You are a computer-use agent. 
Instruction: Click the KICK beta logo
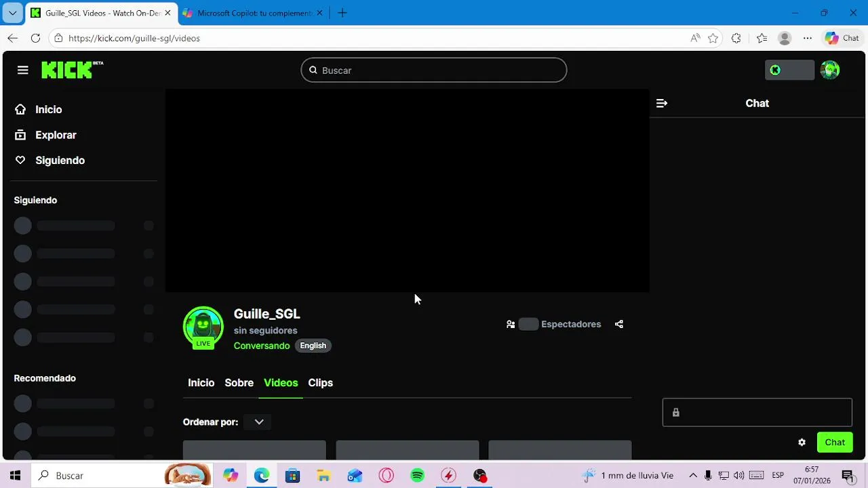[72, 70]
